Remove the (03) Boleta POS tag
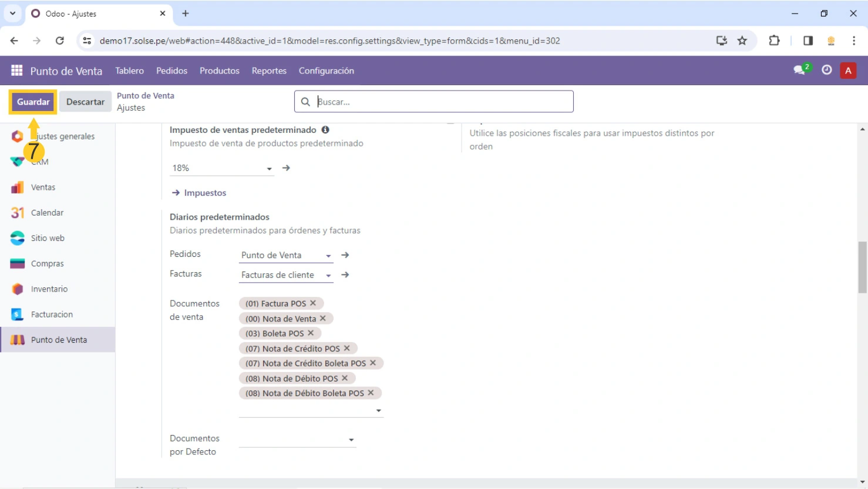Screen dimensions: 868x489 click(311, 333)
